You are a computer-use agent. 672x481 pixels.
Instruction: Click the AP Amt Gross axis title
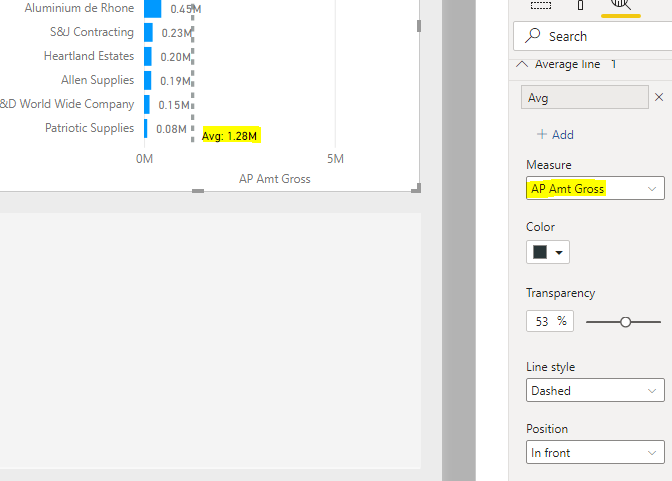pos(275,179)
